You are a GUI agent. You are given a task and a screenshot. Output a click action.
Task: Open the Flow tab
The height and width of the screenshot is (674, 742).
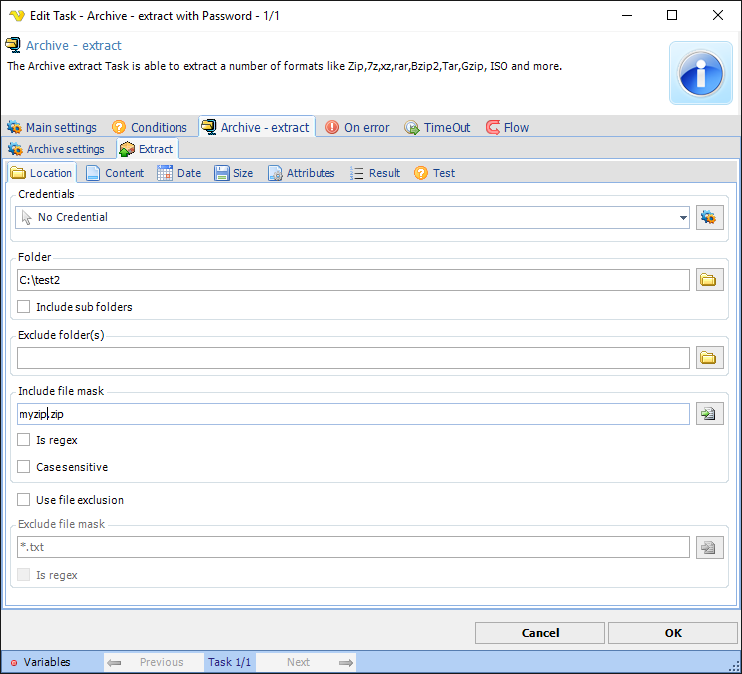point(508,127)
